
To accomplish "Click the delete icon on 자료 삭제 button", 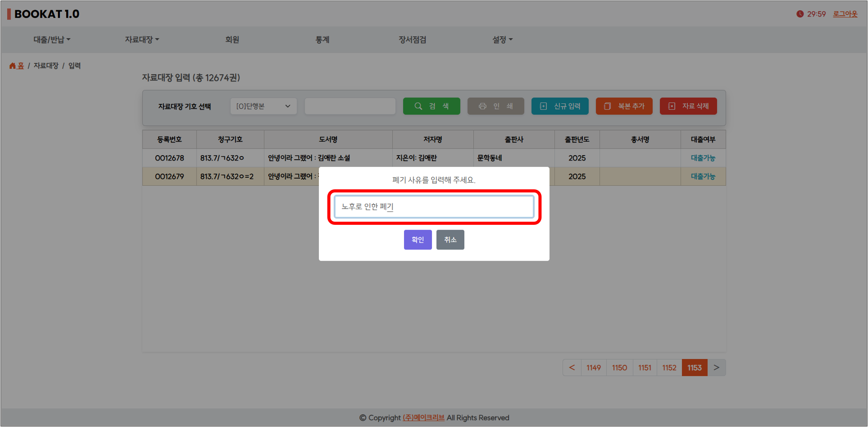I will (x=672, y=106).
